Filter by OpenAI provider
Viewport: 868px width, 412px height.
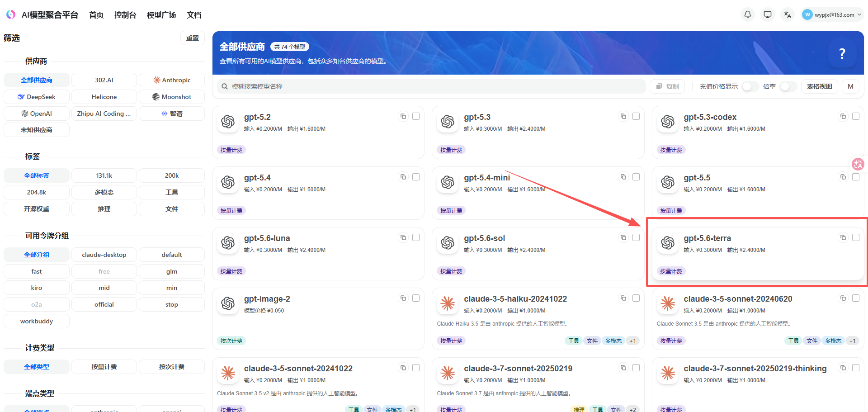pyautogui.click(x=37, y=114)
